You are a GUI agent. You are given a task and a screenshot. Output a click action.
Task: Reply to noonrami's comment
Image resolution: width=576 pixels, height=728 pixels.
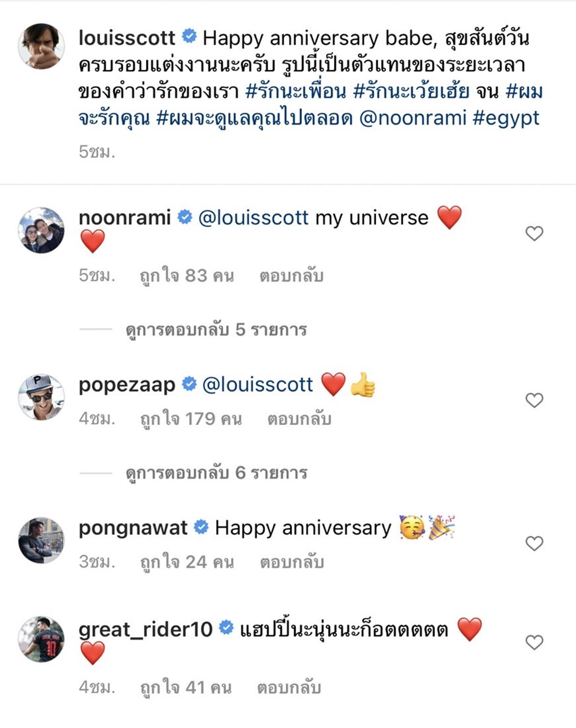tap(291, 276)
